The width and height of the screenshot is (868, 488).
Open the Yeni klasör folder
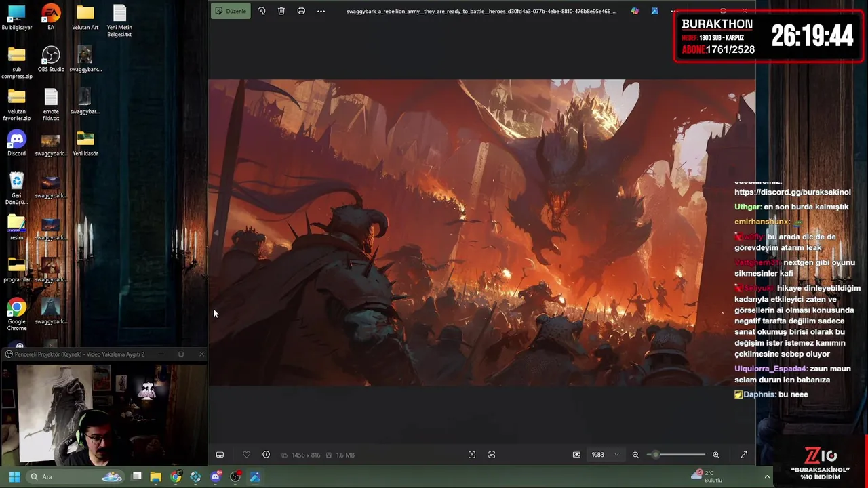tap(85, 144)
